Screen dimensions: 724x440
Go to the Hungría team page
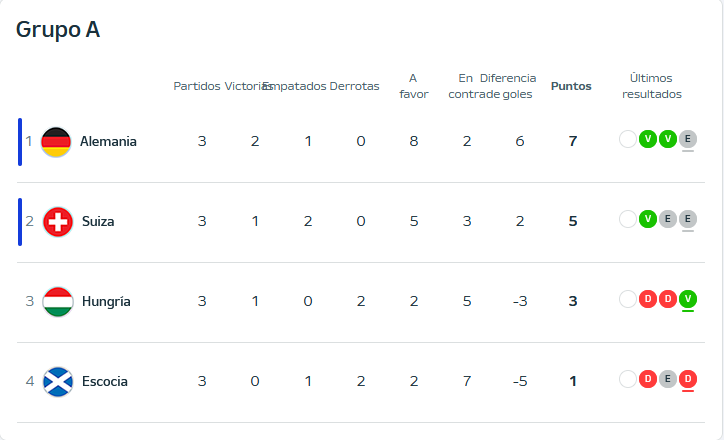[x=105, y=301]
